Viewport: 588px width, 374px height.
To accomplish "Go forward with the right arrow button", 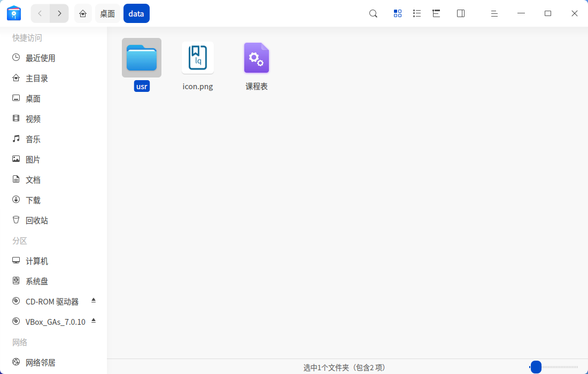I will 59,13.
